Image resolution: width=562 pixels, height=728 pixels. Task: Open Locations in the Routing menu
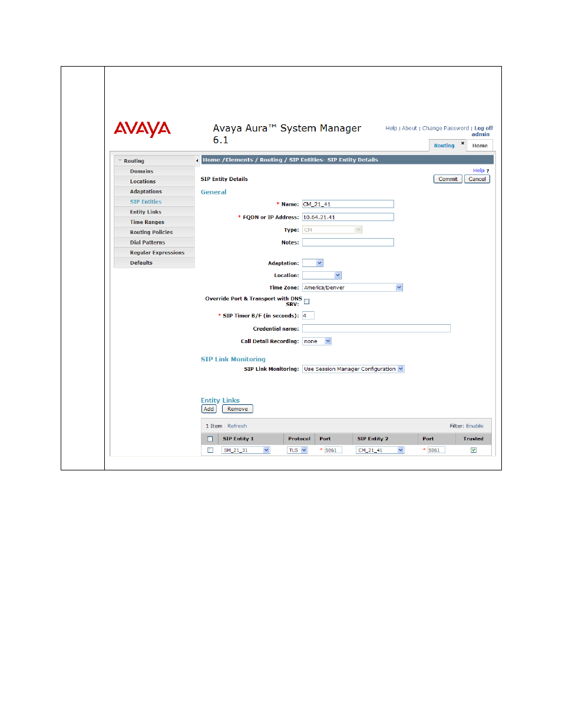click(x=143, y=182)
